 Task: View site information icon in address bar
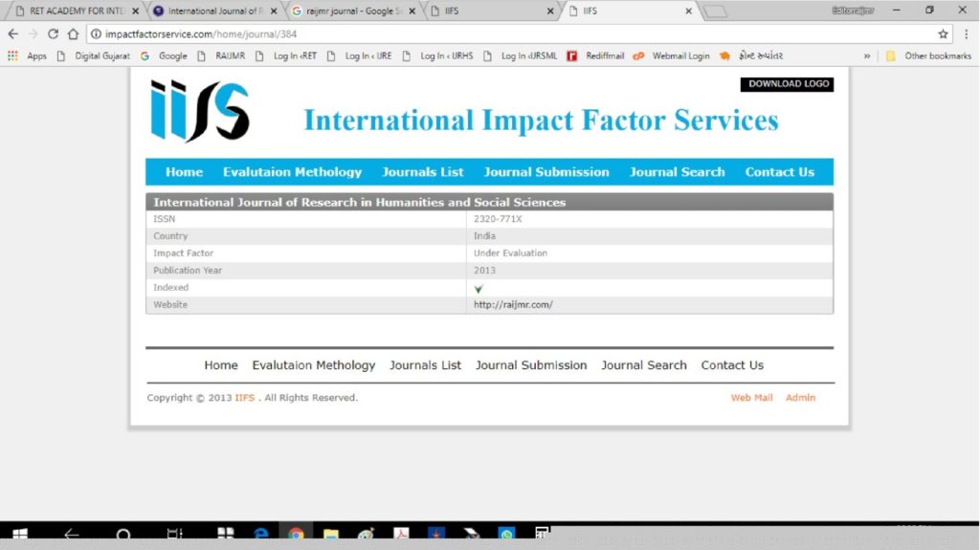tap(96, 33)
